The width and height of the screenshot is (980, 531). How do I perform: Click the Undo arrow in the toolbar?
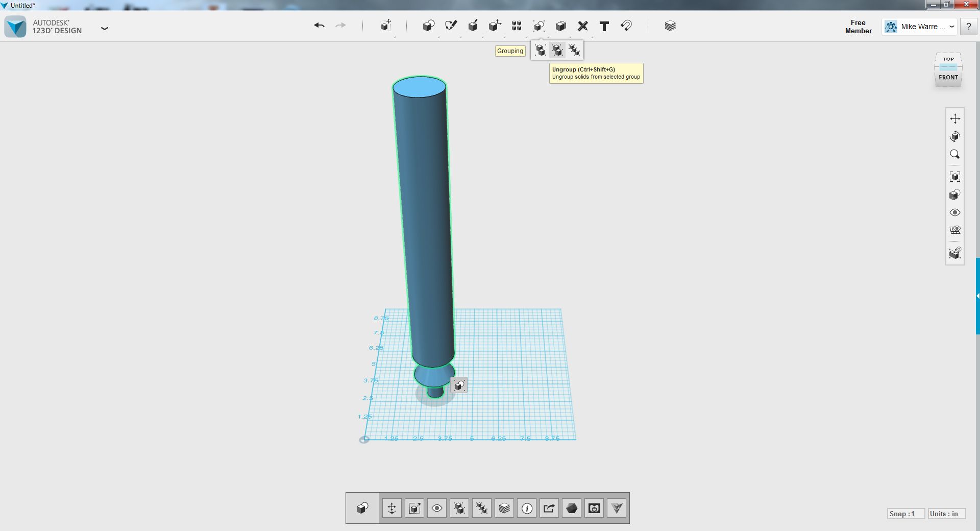tap(320, 26)
